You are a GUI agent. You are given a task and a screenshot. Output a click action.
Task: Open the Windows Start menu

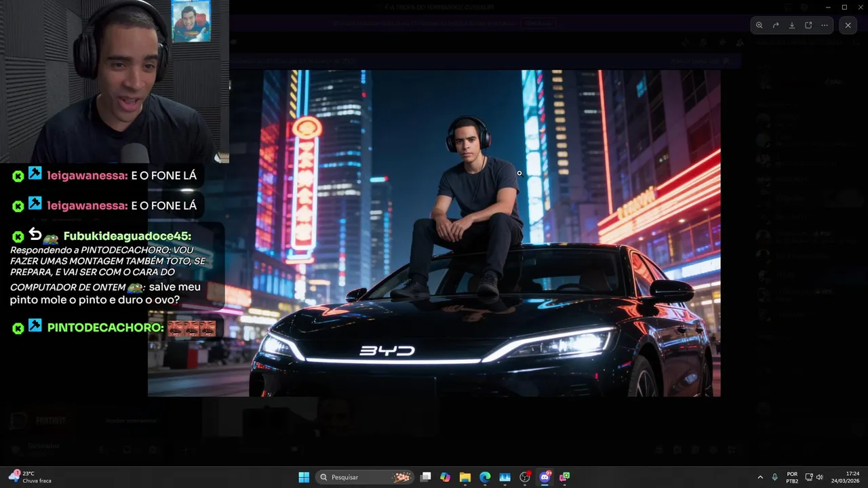pos(304,477)
